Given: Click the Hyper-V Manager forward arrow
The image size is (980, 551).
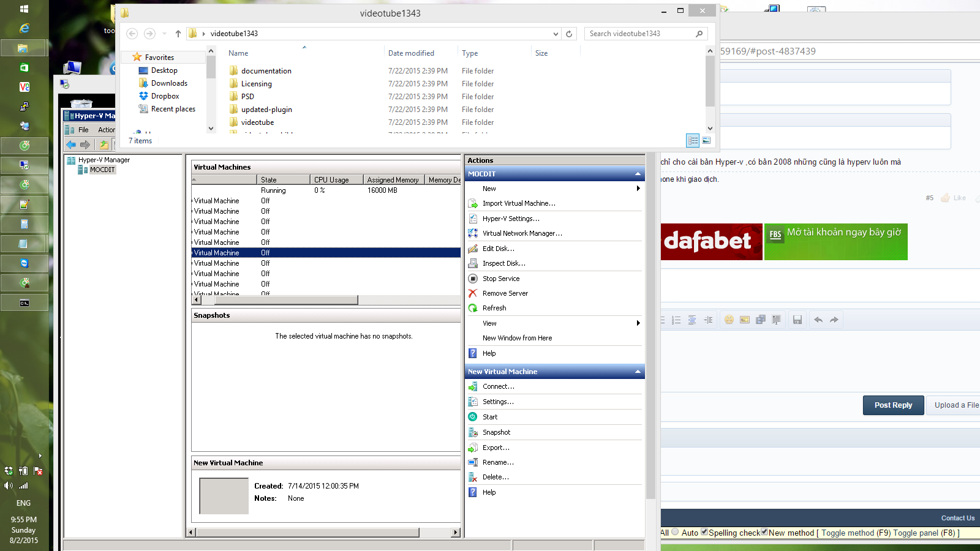Looking at the screenshot, I should (85, 145).
